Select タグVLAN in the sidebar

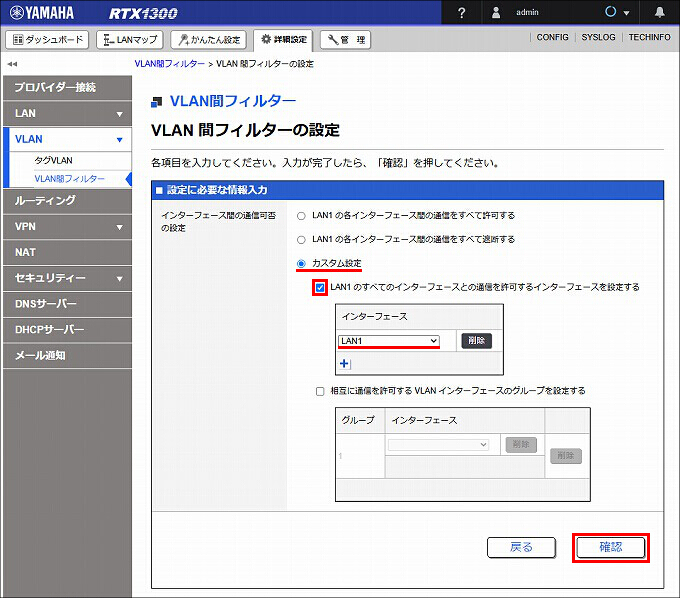click(x=53, y=160)
